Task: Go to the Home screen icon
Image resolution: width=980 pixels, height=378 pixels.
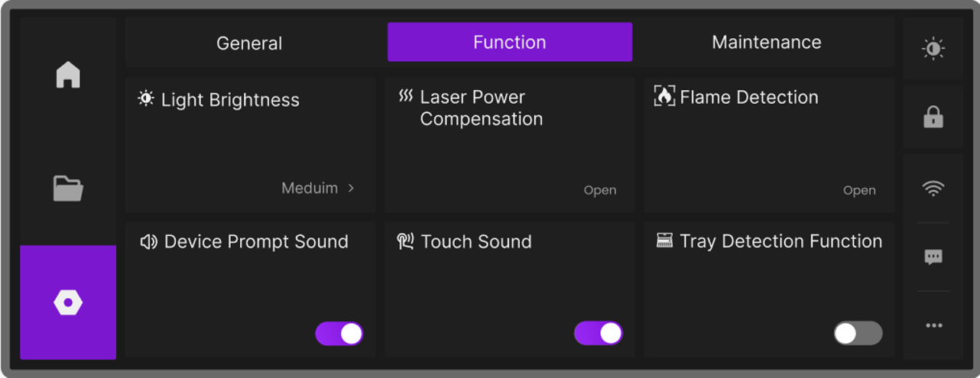Action: pyautogui.click(x=68, y=75)
